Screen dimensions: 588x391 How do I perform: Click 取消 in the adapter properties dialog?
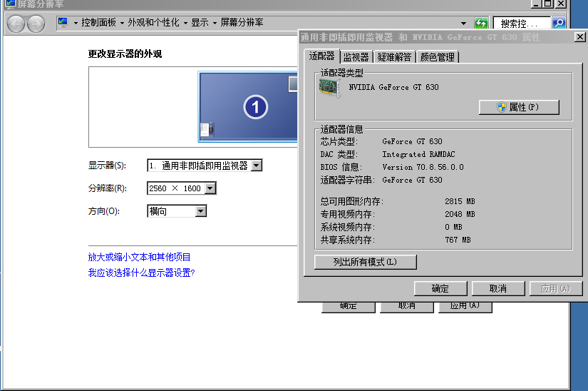[x=497, y=288]
